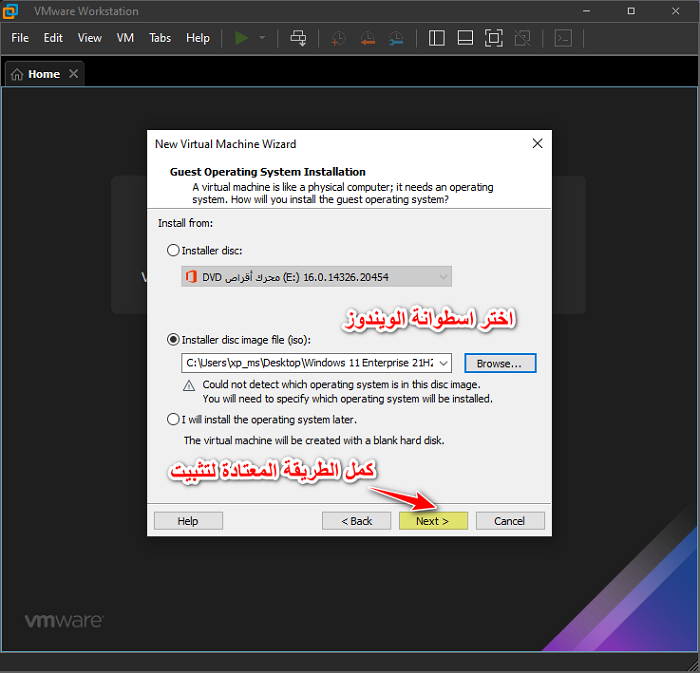This screenshot has height=673, width=700.
Task: Click Send Ctrl+Alt+Del toolbar icon
Action: (x=298, y=38)
